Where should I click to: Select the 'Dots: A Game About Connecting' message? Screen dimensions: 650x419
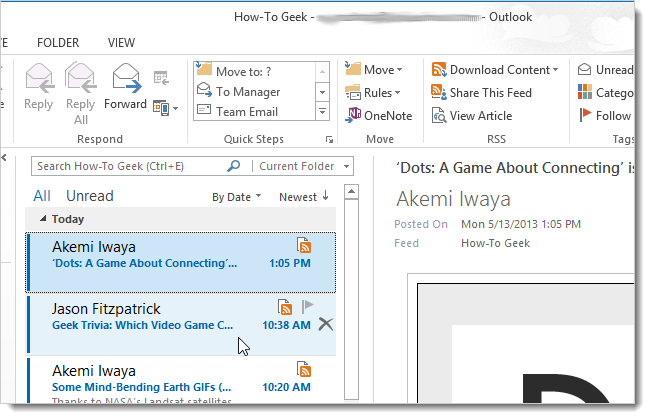(181, 262)
